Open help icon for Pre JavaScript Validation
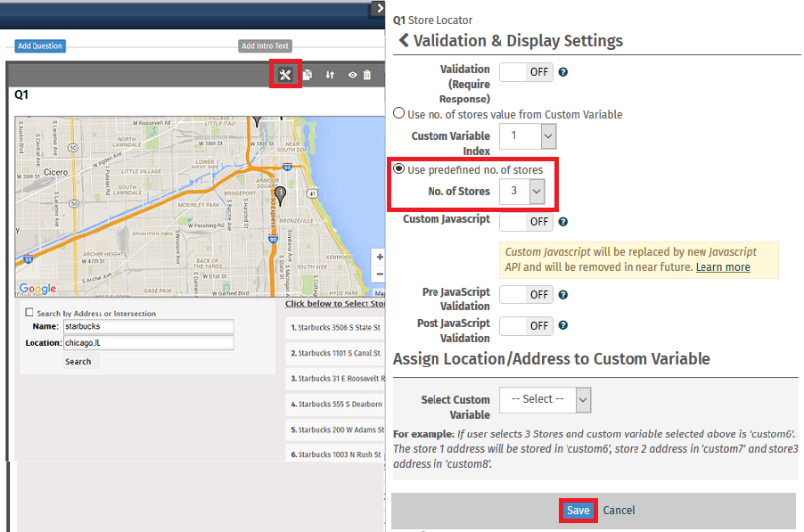This screenshot has width=804, height=532. tap(563, 295)
